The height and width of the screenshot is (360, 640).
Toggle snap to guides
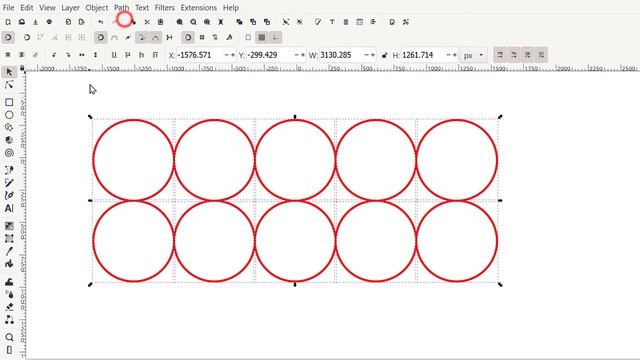(x=276, y=38)
